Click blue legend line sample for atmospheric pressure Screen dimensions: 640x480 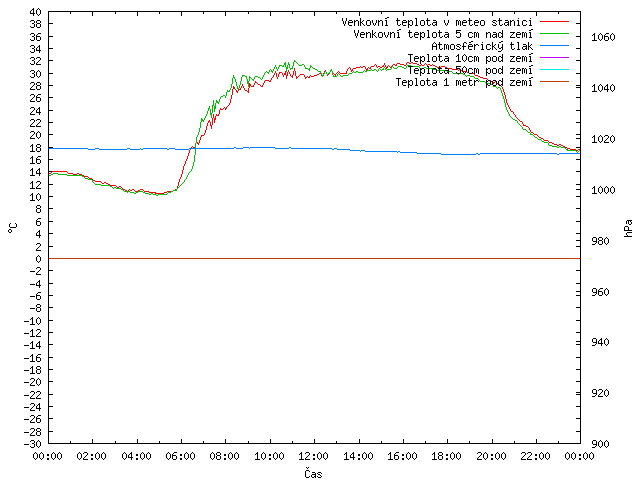click(554, 45)
